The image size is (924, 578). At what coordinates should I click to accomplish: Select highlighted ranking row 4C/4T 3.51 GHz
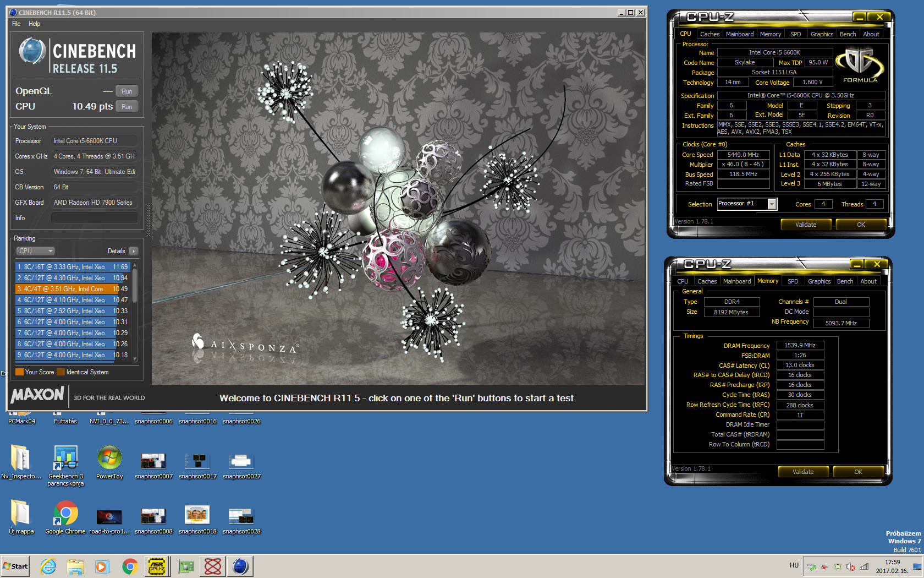point(73,289)
